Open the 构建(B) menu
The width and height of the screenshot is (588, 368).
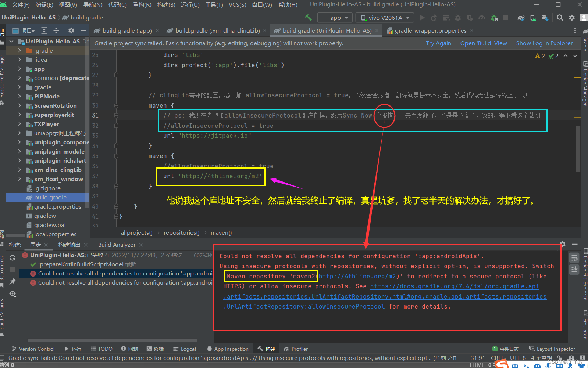[166, 4]
